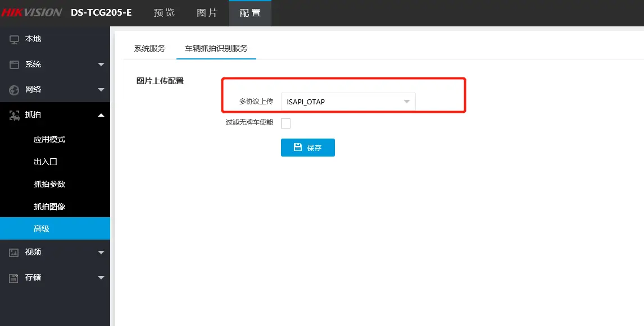Open 抓拍参数 settings page
Viewport: 644px width, 326px height.
pyautogui.click(x=49, y=184)
